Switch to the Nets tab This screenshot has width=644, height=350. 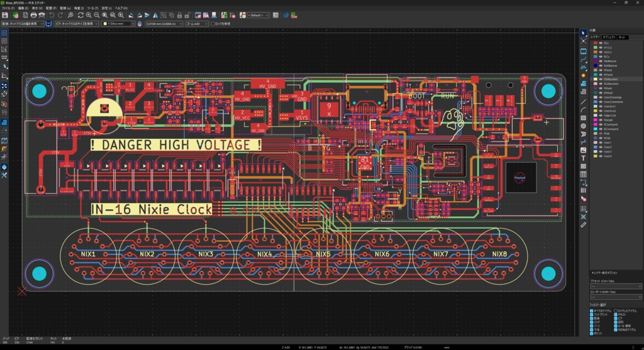(622, 37)
